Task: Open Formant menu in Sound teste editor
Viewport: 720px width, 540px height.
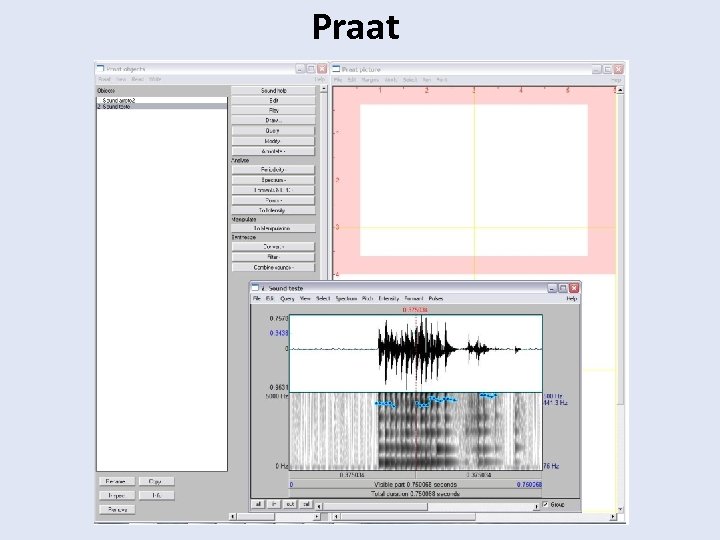Action: [413, 298]
